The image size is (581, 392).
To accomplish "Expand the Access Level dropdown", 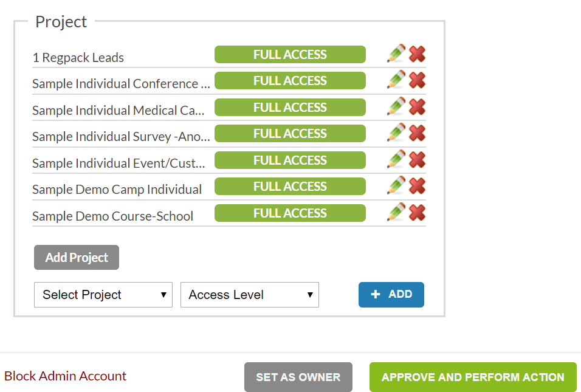I will (x=250, y=295).
